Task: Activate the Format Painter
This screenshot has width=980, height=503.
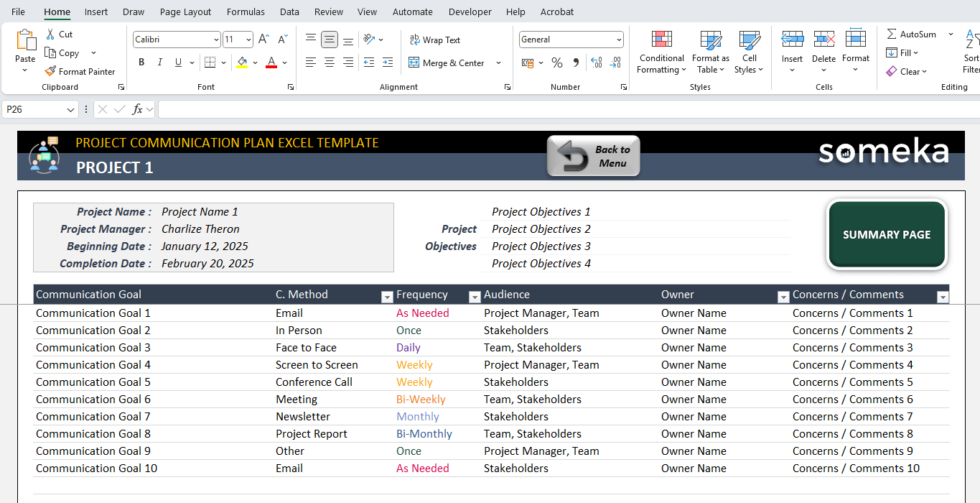Action: [x=80, y=71]
